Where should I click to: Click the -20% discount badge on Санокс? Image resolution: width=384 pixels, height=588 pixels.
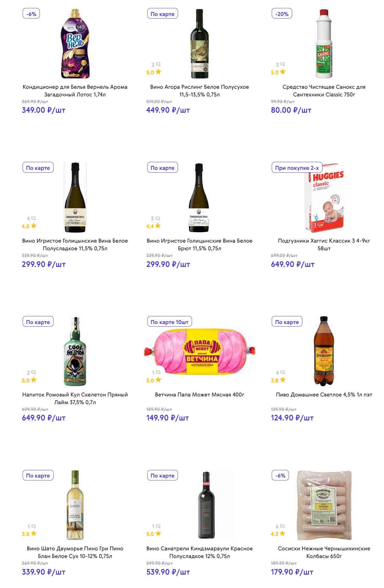(282, 14)
